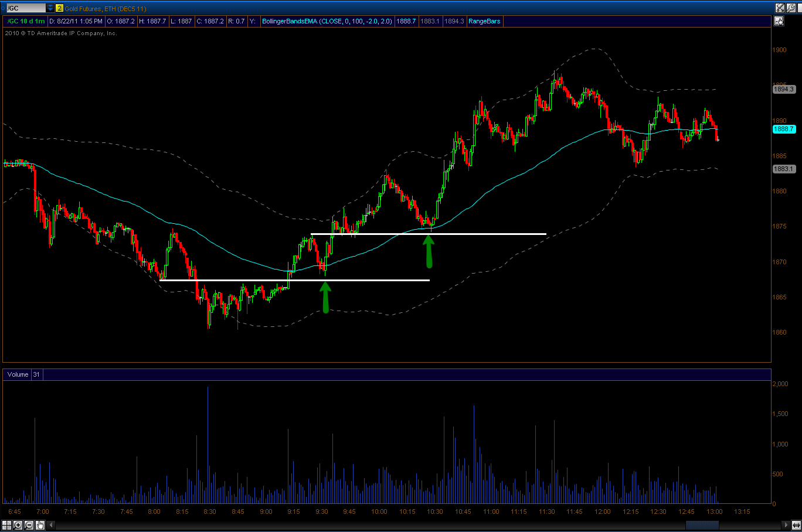Open chart settings wrench icon
The height and width of the screenshot is (532, 802).
791,8
